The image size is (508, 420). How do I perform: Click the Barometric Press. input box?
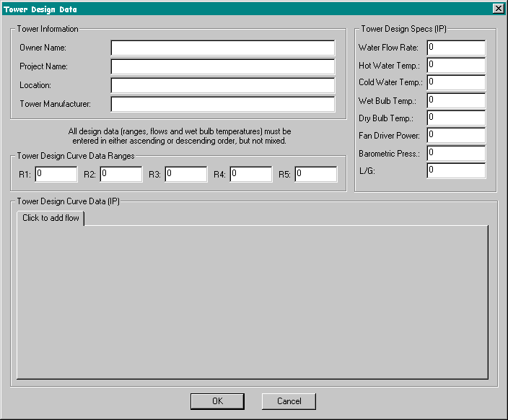click(x=456, y=153)
